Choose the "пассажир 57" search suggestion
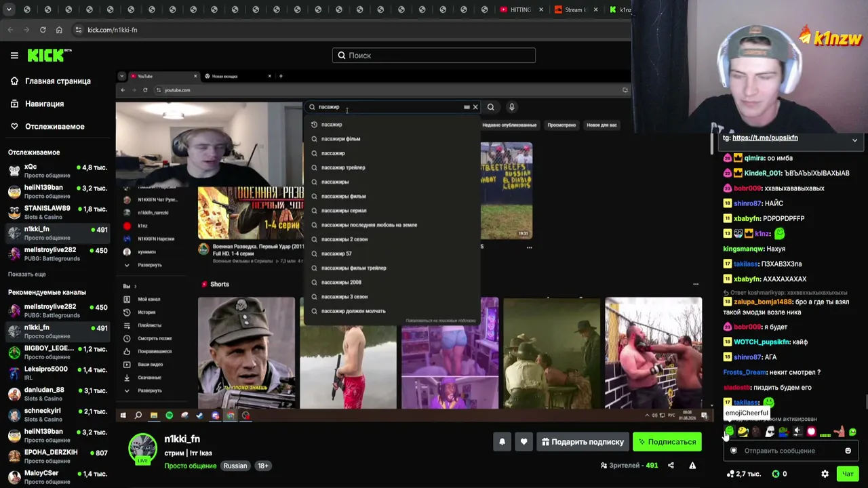The height and width of the screenshot is (488, 868). click(336, 253)
